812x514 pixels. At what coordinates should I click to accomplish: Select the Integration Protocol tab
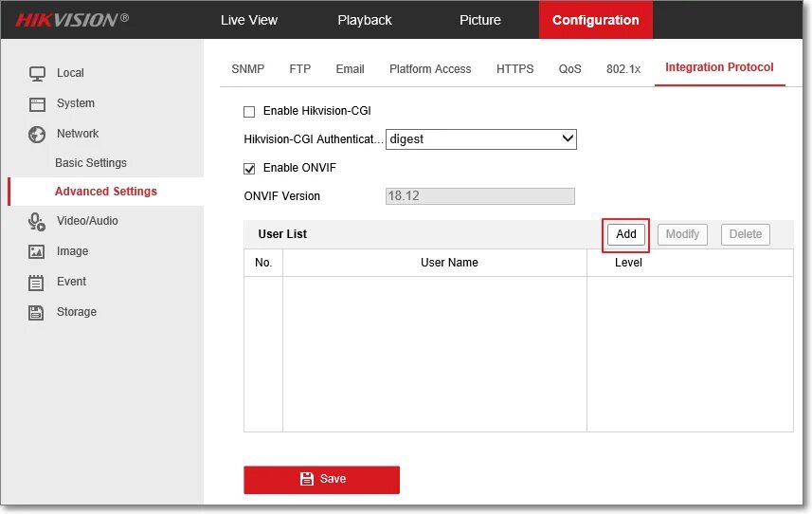click(x=719, y=67)
